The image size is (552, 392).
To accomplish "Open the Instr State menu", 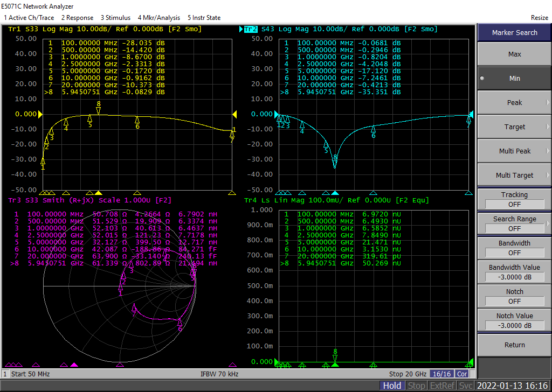I will 204,18.
